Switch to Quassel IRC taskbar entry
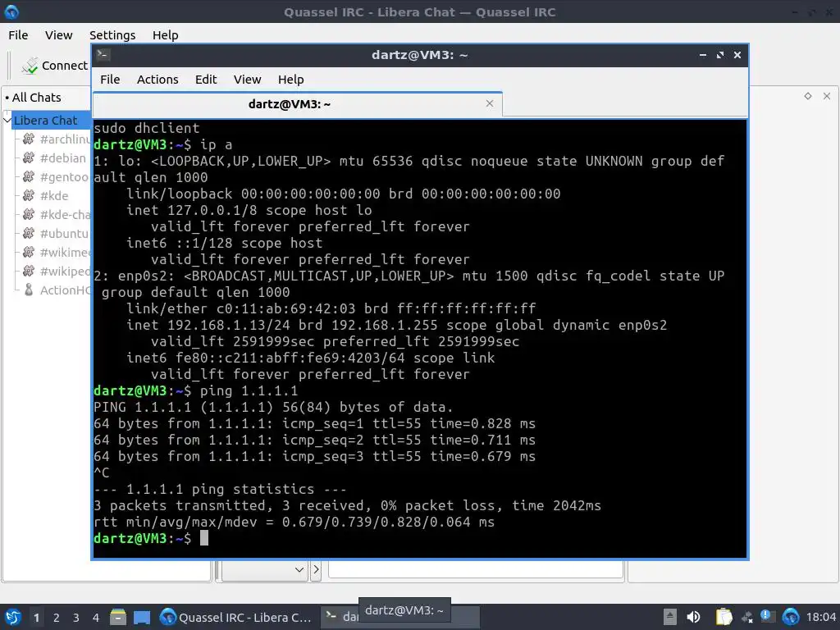The height and width of the screenshot is (630, 840). [236, 617]
